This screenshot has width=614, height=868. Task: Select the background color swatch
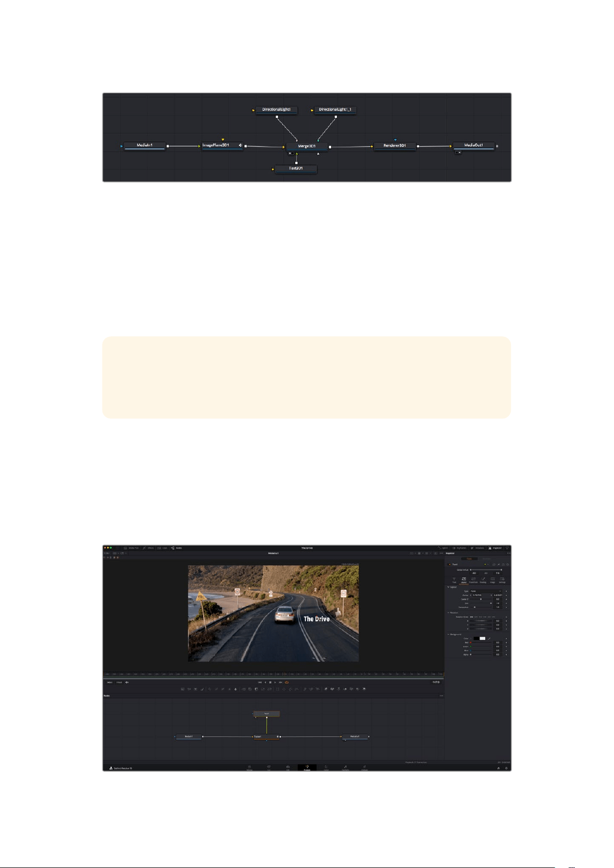click(x=480, y=638)
